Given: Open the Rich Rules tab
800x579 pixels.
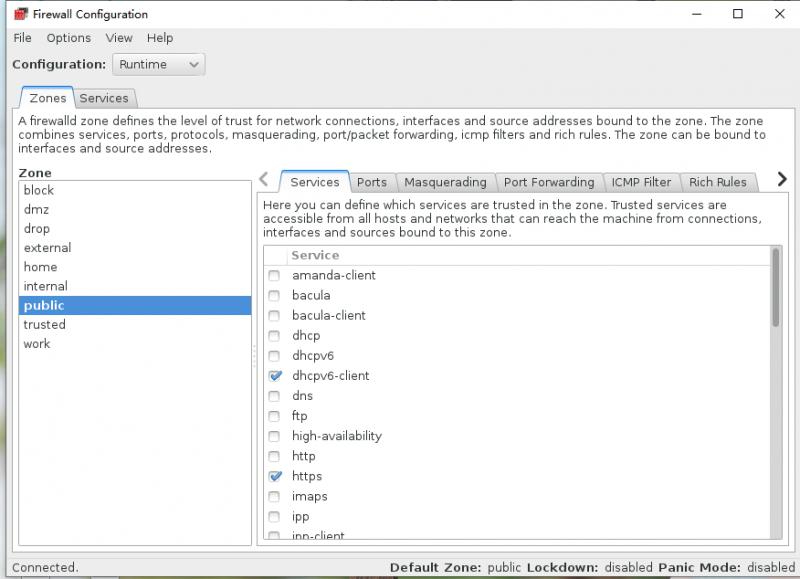Looking at the screenshot, I should coord(717,182).
